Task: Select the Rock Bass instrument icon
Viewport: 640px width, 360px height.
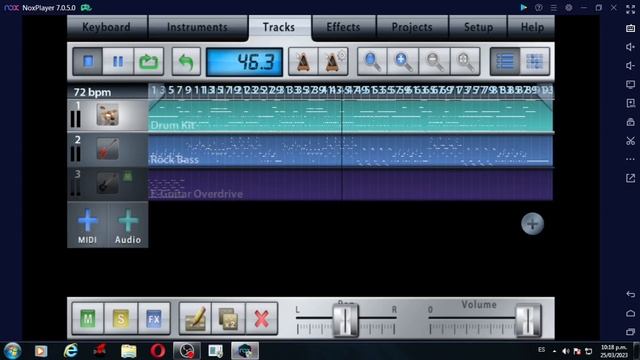Action: point(108,149)
